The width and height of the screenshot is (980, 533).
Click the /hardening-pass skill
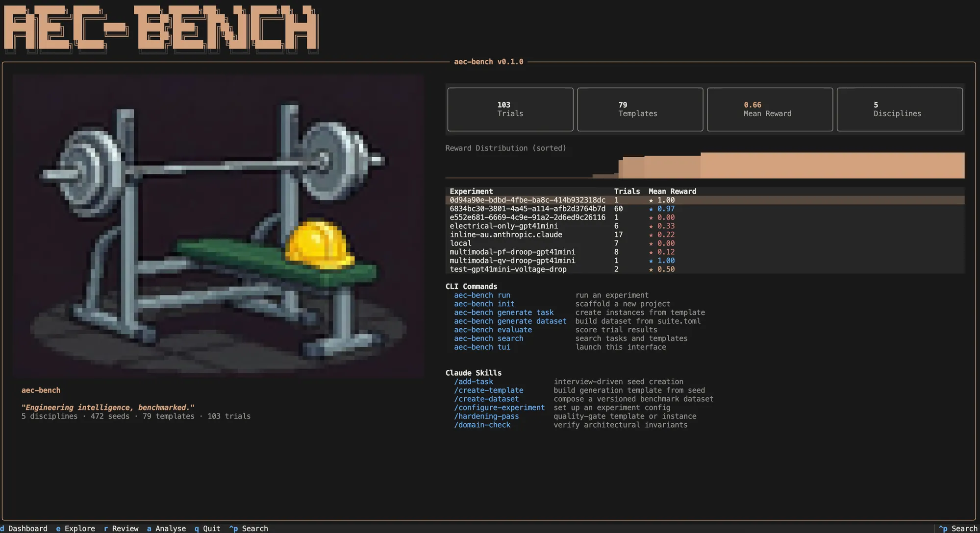(486, 416)
